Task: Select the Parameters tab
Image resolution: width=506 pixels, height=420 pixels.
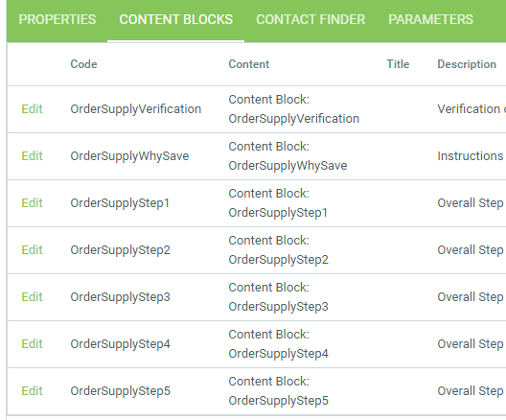Action: pyautogui.click(x=430, y=20)
